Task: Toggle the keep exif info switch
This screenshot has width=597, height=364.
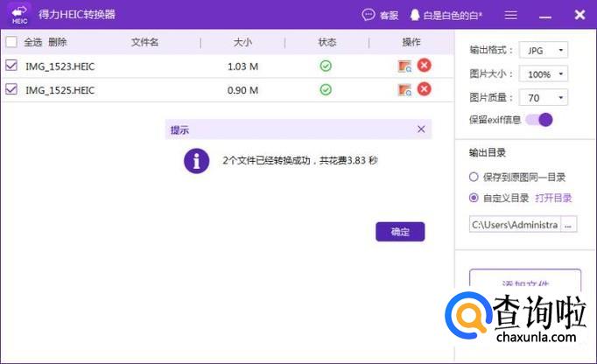Action: [x=539, y=120]
